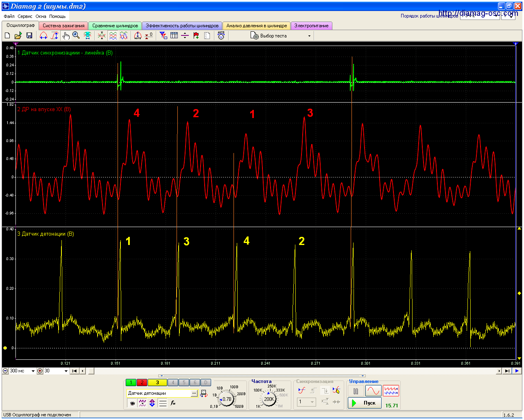Click the notes sheet toolbar icon
Screen dimensions: 524x420
pos(207,36)
